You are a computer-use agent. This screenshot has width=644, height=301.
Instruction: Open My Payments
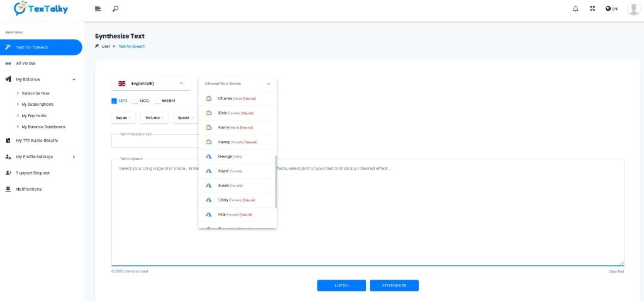point(34,115)
